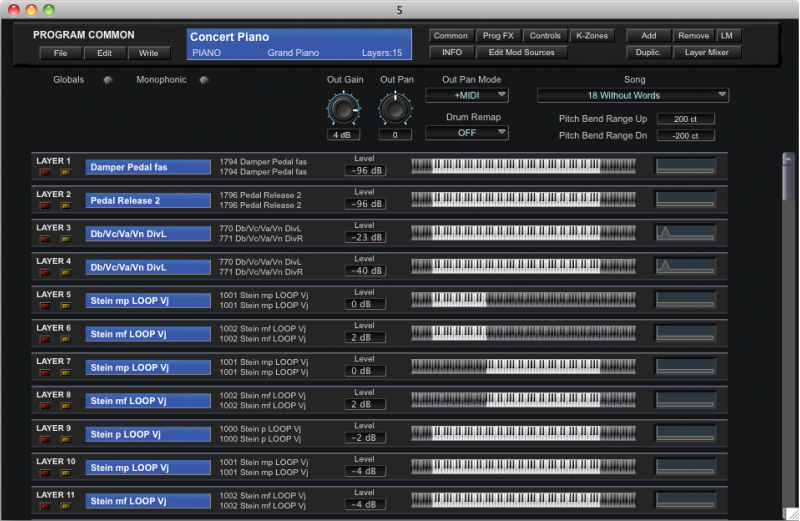Image resolution: width=800 pixels, height=521 pixels.
Task: Open the Song dropdown showing 18 Without Words
Action: click(x=632, y=96)
